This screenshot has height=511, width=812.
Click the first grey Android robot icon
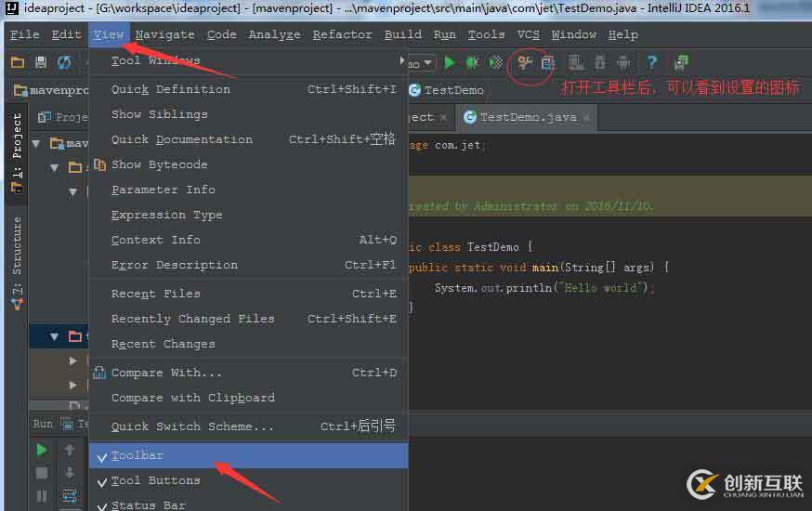point(600,63)
